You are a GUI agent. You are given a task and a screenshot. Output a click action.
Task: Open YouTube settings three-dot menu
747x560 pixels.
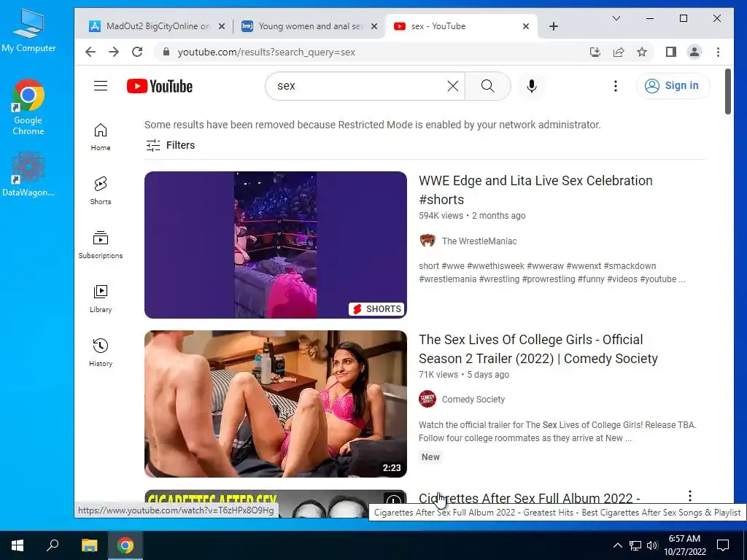[616, 86]
